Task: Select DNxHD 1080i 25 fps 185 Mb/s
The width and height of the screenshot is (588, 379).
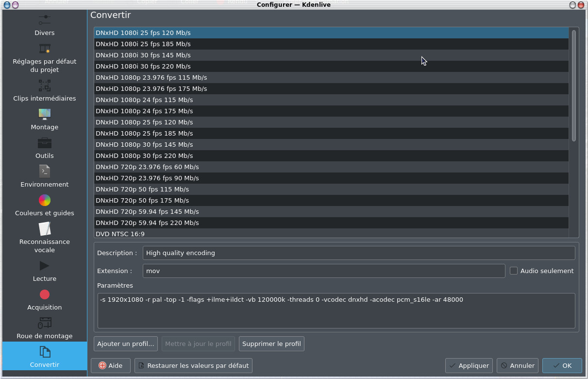Action: pyautogui.click(x=331, y=44)
